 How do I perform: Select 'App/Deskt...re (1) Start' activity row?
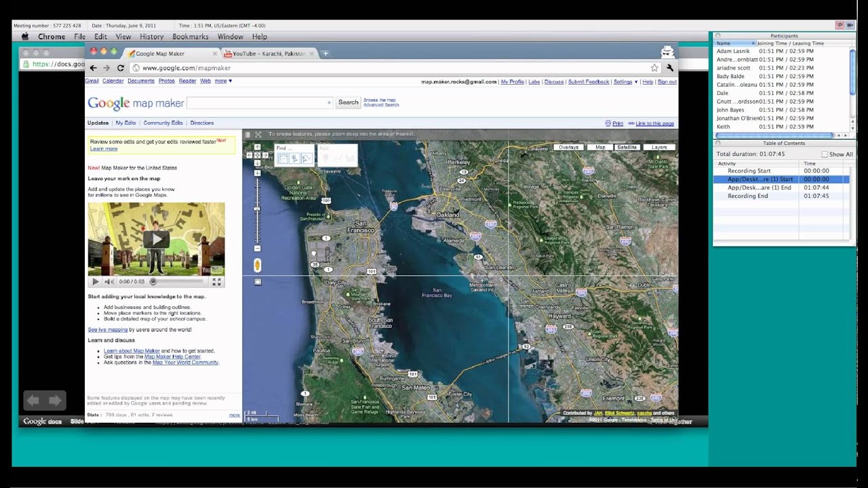pos(781,179)
